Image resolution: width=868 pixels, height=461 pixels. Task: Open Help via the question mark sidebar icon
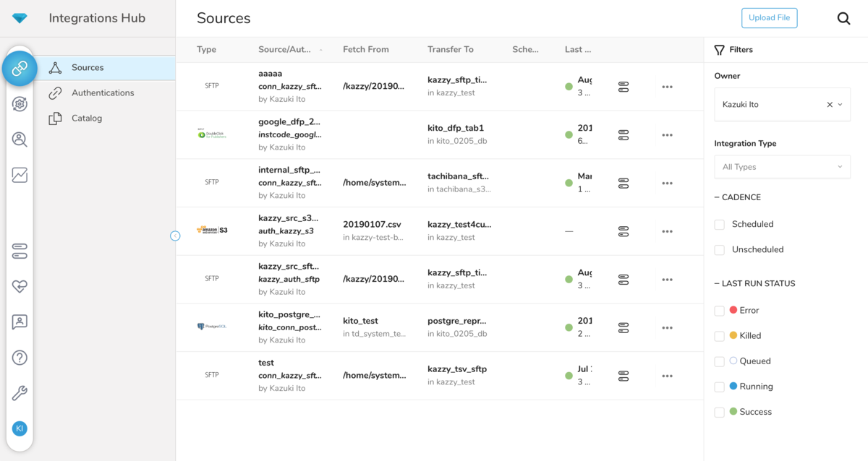(x=20, y=357)
